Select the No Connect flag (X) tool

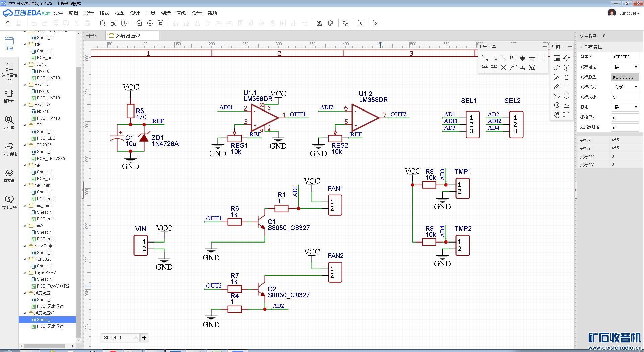503,68
